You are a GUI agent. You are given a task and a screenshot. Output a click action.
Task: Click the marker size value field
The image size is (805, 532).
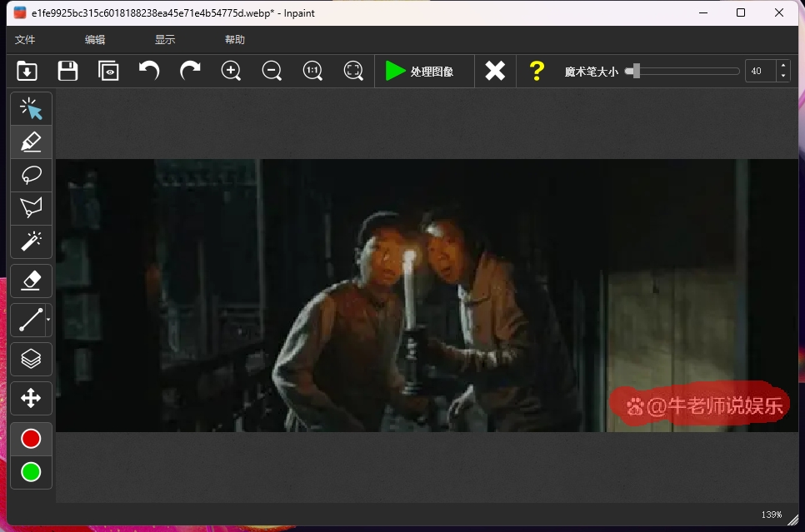point(760,71)
